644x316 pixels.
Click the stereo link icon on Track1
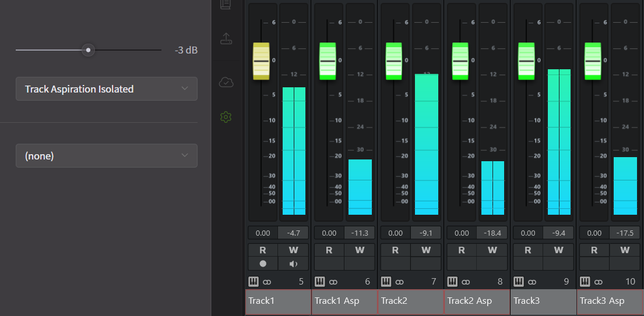(267, 282)
